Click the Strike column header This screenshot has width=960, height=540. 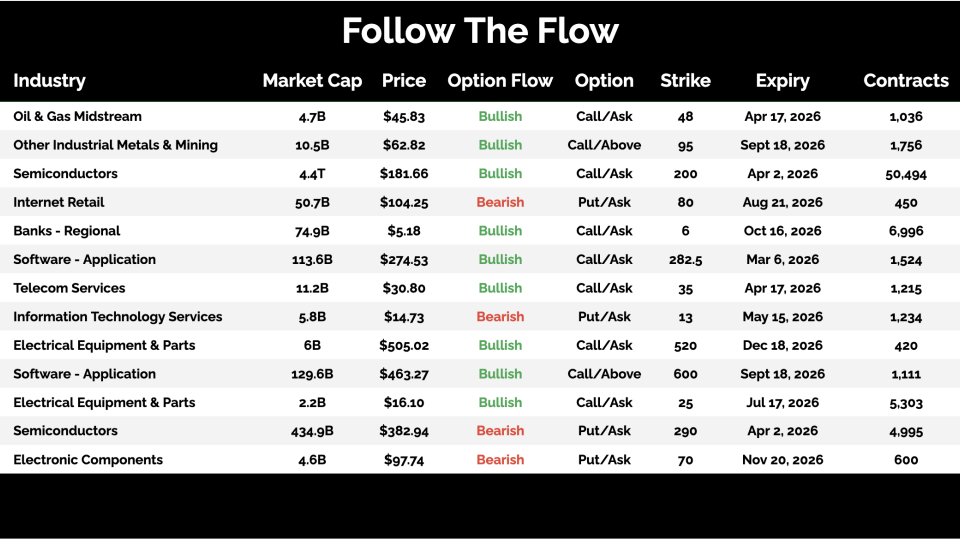pos(685,81)
